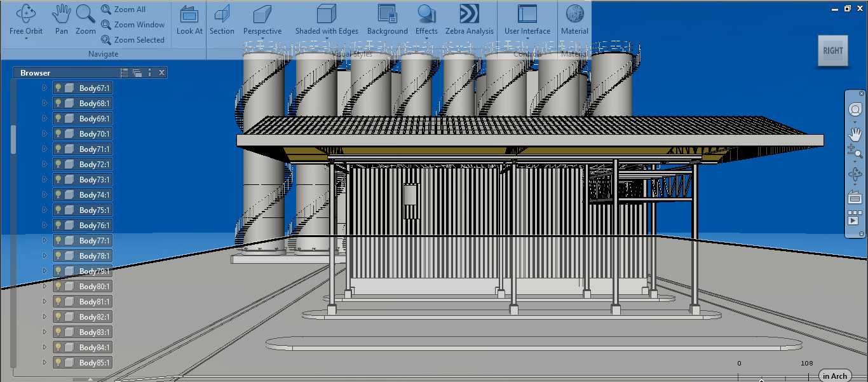
Task: Run Zebra Analysis tool
Action: (470, 19)
